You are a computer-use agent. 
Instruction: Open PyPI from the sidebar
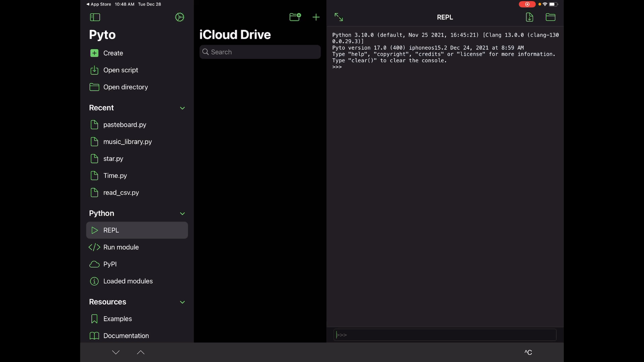pyautogui.click(x=137, y=264)
